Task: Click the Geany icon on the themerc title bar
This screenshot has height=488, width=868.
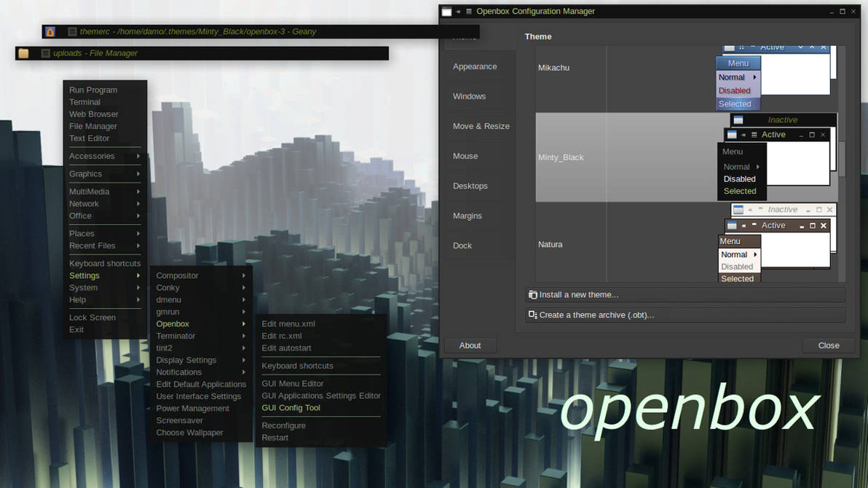Action: 50,31
